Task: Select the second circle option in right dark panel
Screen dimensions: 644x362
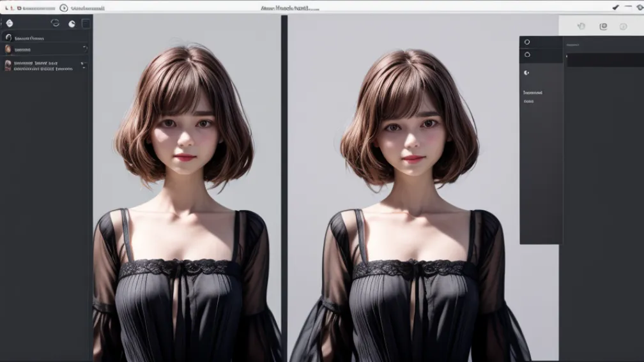Action: [527, 54]
